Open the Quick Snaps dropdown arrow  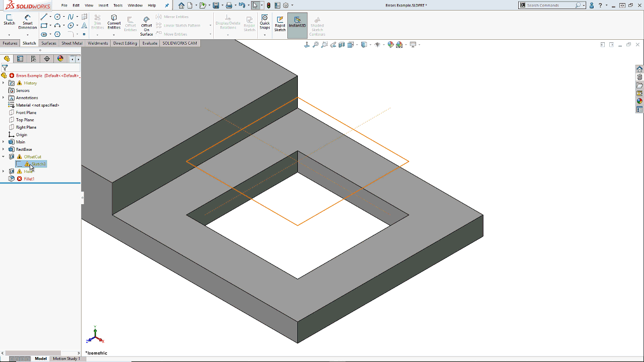(x=265, y=34)
